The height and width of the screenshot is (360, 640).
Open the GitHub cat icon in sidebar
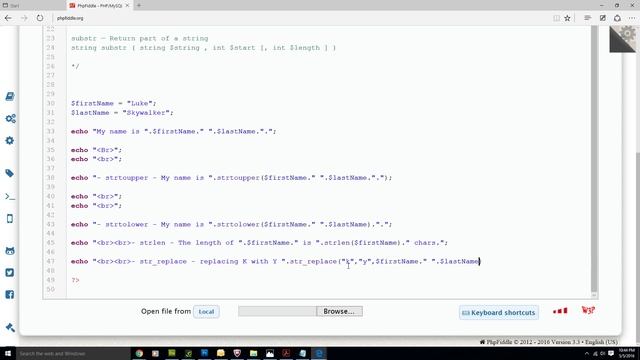tap(10, 251)
